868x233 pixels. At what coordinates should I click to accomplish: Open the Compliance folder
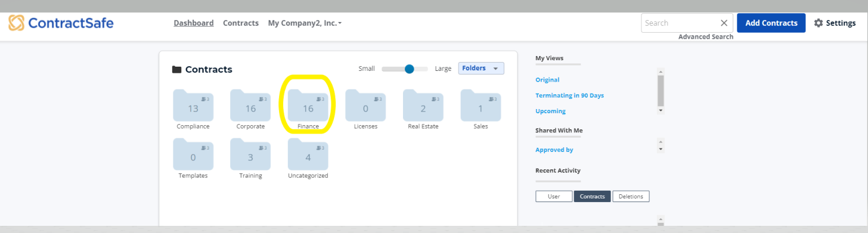(193, 105)
